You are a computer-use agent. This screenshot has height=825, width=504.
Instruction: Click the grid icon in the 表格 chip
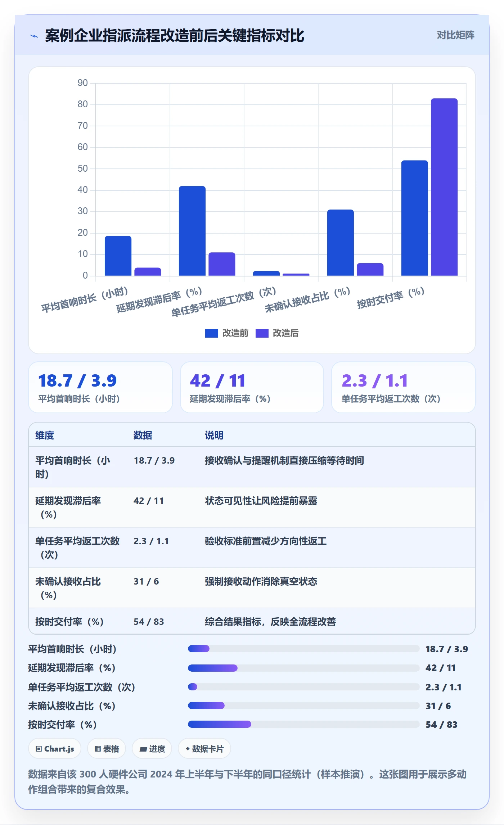pos(98,749)
